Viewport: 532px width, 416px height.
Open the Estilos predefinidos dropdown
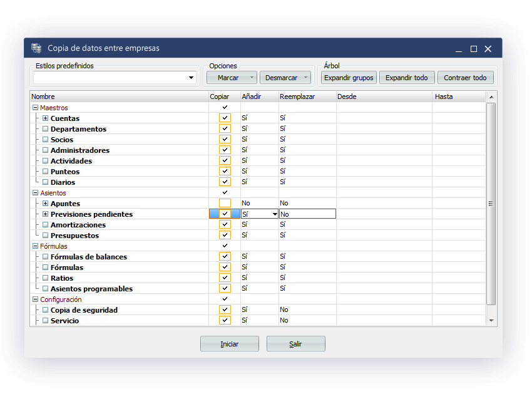pyautogui.click(x=191, y=78)
